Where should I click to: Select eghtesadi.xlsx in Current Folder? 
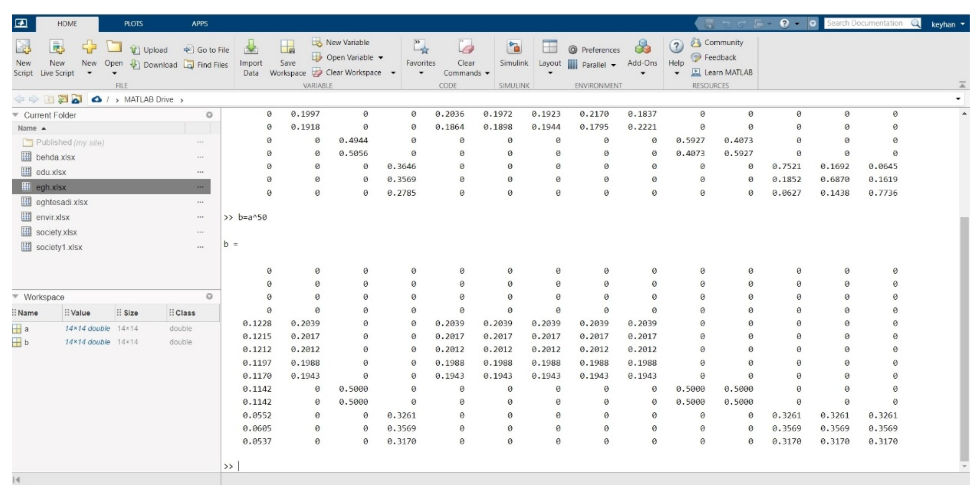(62, 202)
